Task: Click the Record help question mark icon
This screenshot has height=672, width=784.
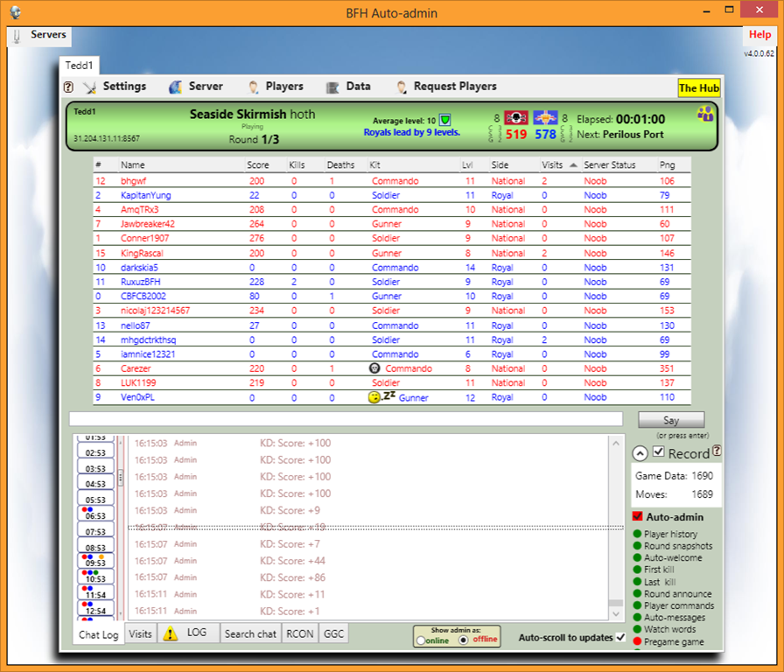Action: tap(717, 451)
